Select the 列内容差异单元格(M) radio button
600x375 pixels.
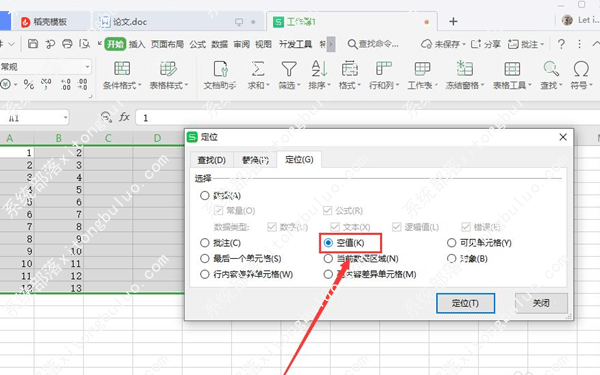click(x=328, y=274)
